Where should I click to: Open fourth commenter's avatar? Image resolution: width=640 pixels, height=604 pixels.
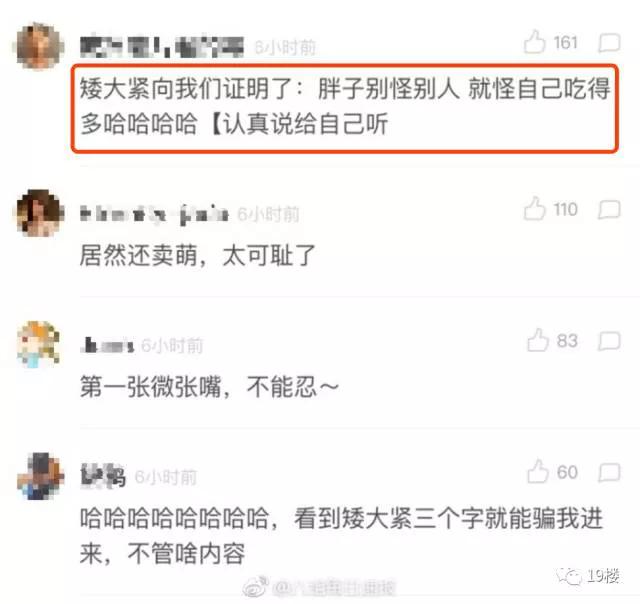(x=40, y=476)
